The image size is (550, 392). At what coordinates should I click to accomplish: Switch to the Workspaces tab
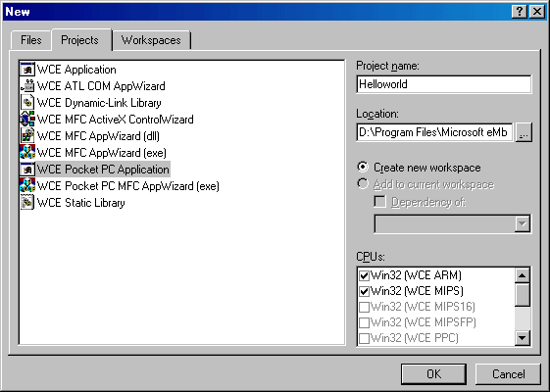click(x=151, y=40)
